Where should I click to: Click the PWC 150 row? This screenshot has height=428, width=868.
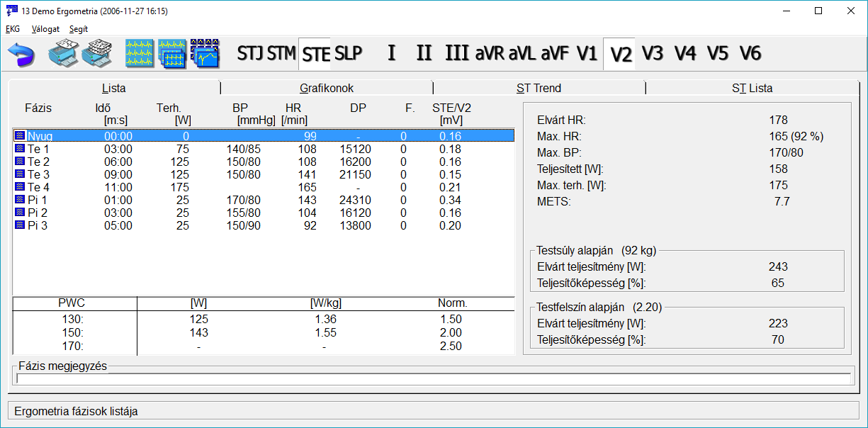coord(264,332)
